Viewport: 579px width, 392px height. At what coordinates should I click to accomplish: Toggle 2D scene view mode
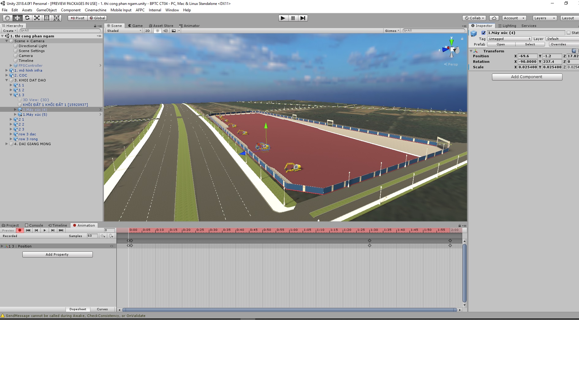147,31
